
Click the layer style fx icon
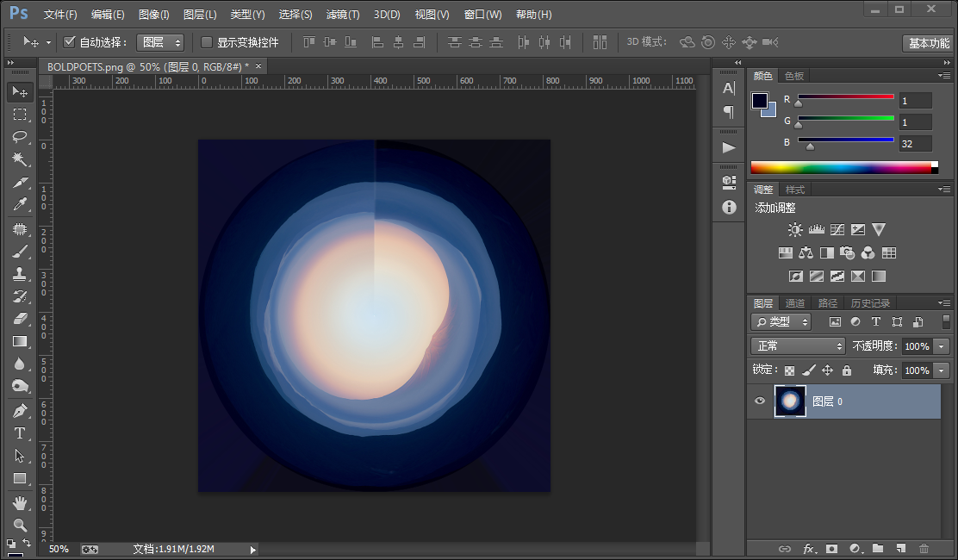[808, 549]
